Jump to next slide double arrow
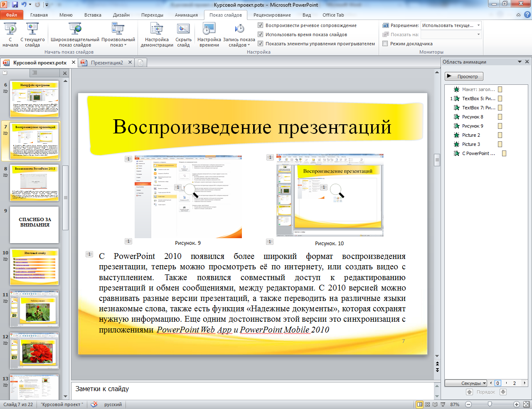The image size is (532, 409). (437, 370)
